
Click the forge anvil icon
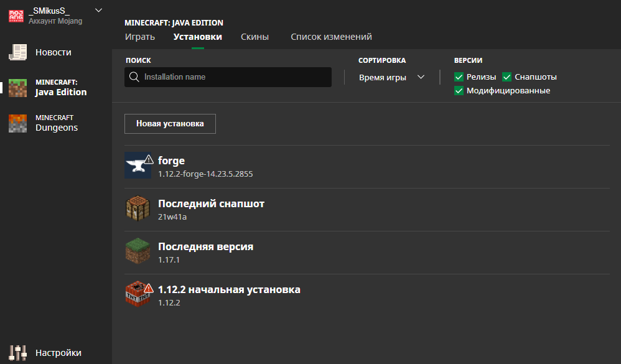(x=138, y=165)
